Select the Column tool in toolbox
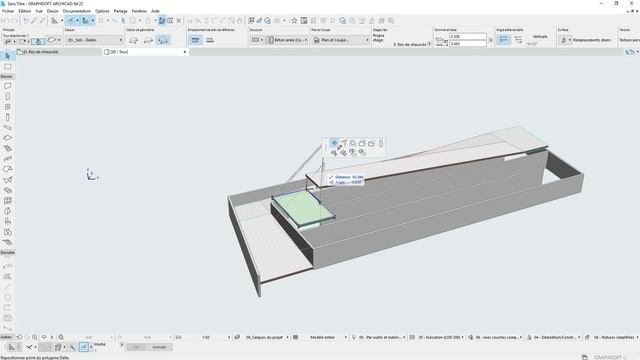Image resolution: width=640 pixels, height=360 pixels. click(7, 118)
